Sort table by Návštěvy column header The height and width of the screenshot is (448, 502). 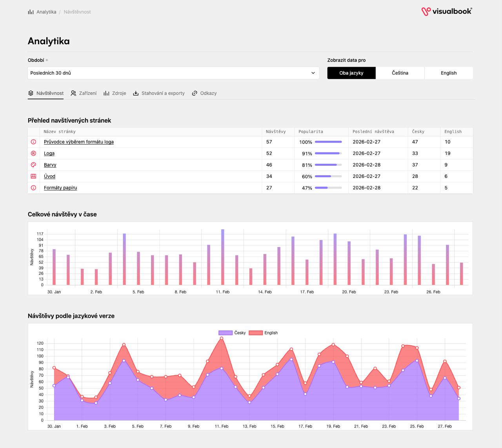(x=276, y=132)
